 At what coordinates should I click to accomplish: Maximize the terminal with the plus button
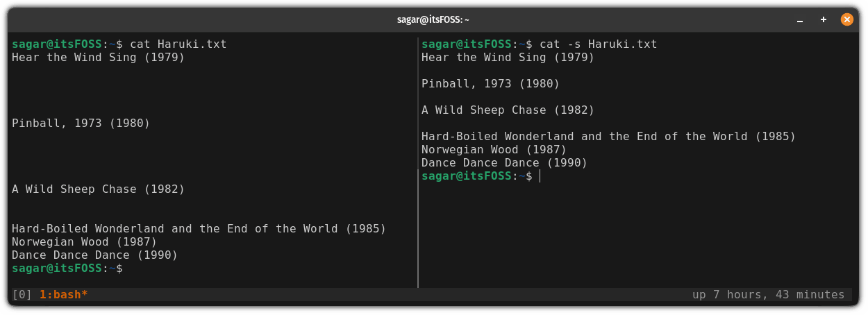[x=824, y=19]
